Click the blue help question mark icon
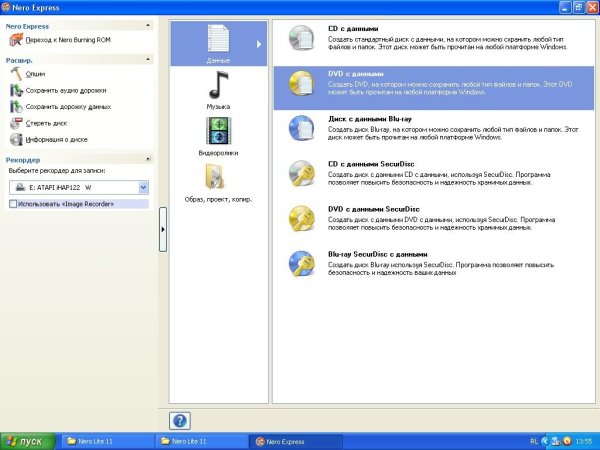 point(180,421)
